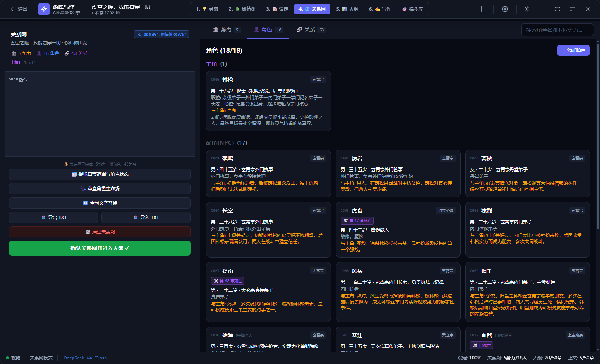Click the sidebar layout lines icon

[x=573, y=9]
